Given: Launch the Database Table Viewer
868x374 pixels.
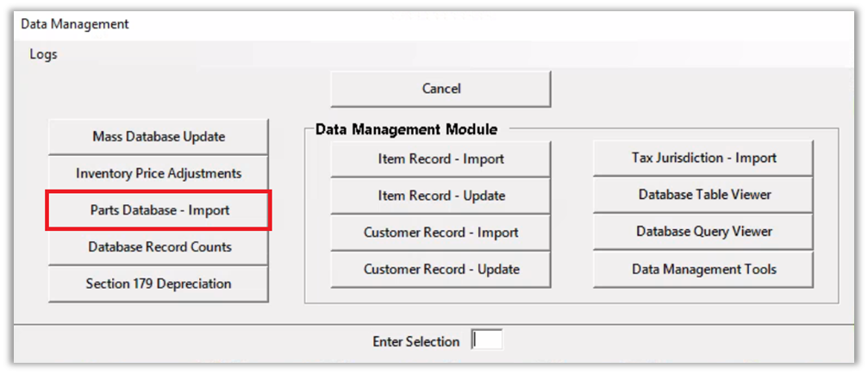Looking at the screenshot, I should point(703,195).
